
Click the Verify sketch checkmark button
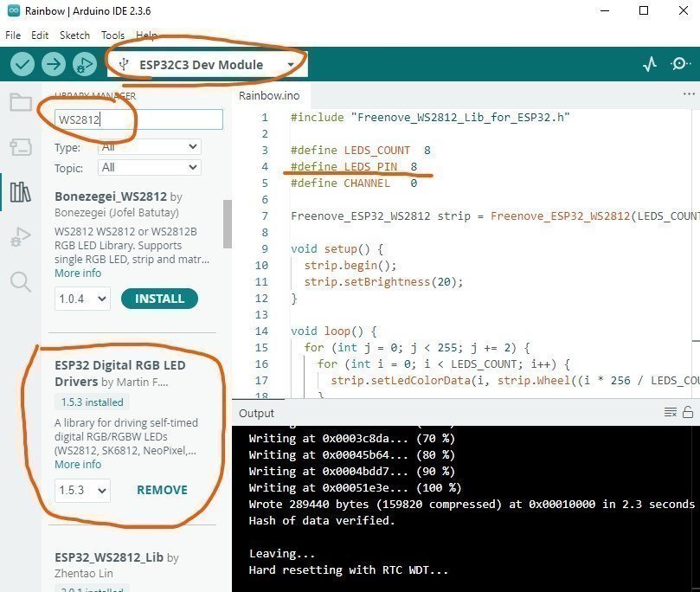point(22,65)
